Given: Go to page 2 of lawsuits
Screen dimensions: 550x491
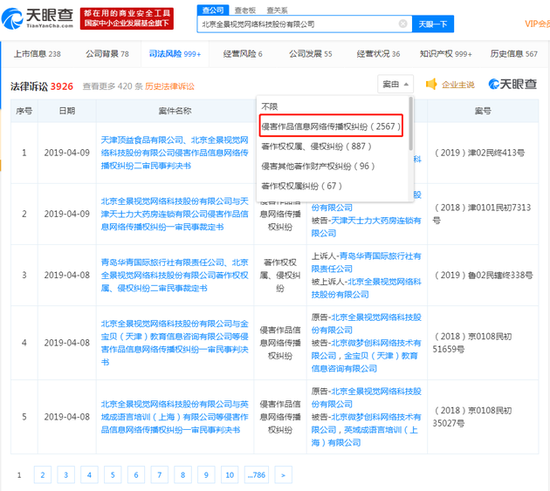Looking at the screenshot, I should pyautogui.click(x=42, y=475).
